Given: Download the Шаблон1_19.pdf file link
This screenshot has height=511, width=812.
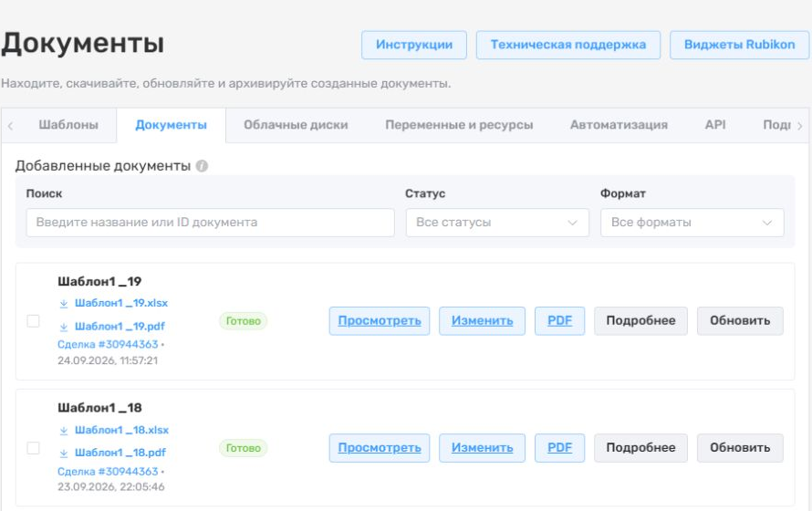Looking at the screenshot, I should 120,327.
